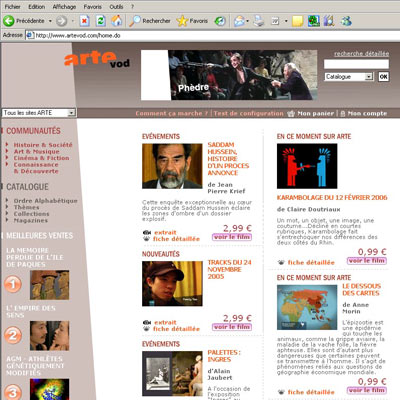Open bestseller 1 Île de Pâques thumbnail
The width and height of the screenshot is (400, 400).
coord(50,285)
